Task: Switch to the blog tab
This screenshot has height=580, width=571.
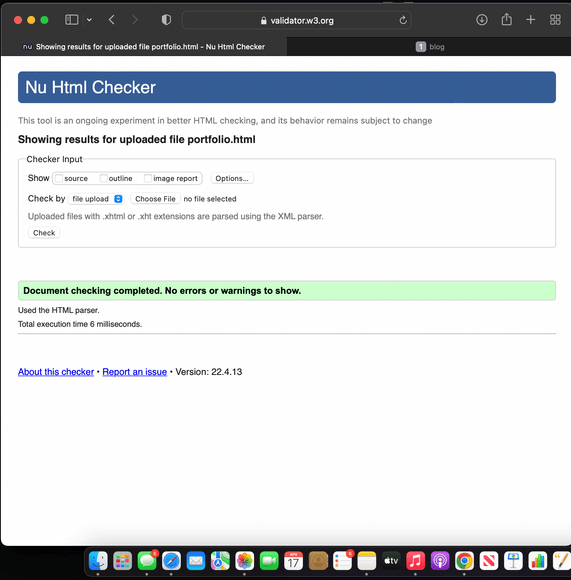Action: click(429, 47)
